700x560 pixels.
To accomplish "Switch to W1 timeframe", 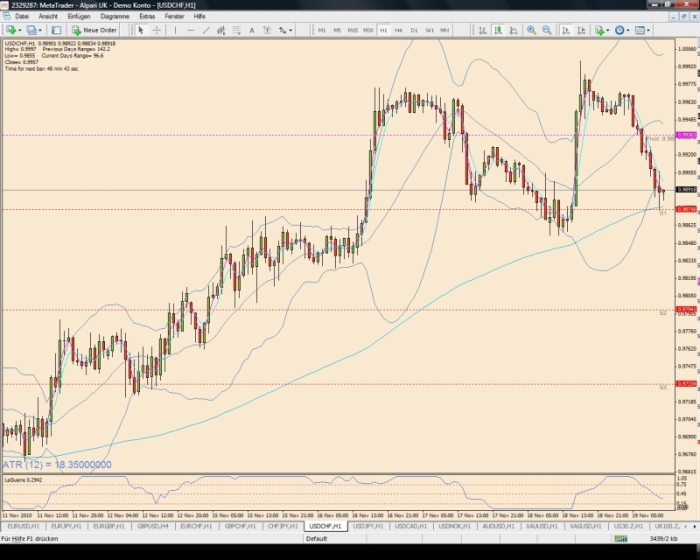I will pos(429,30).
